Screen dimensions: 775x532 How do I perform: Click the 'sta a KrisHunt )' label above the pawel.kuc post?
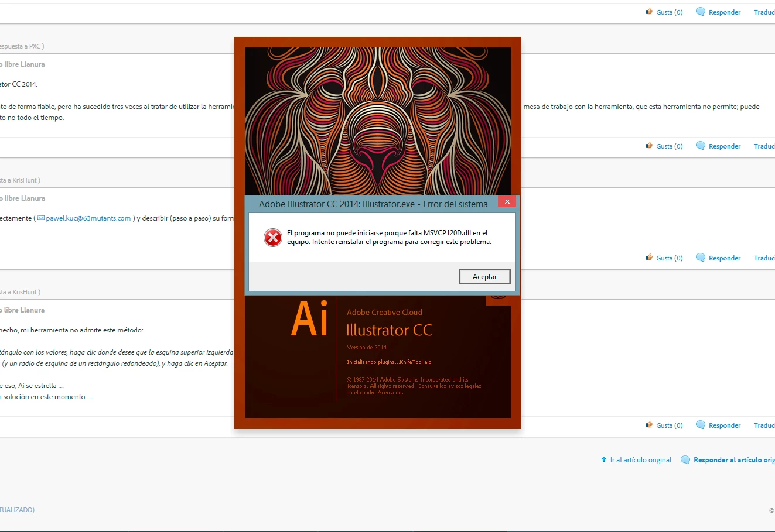(x=20, y=180)
